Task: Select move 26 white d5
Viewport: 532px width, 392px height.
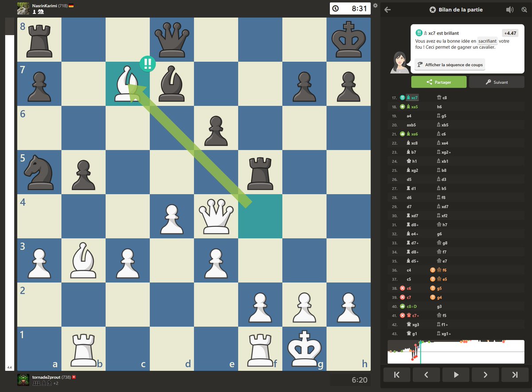Action: pyautogui.click(x=409, y=179)
